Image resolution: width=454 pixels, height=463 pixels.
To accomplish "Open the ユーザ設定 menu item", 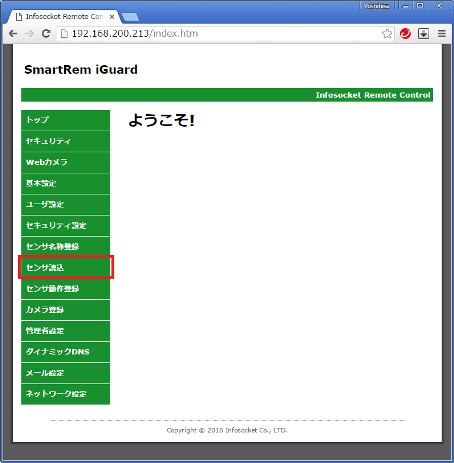I will [65, 204].
